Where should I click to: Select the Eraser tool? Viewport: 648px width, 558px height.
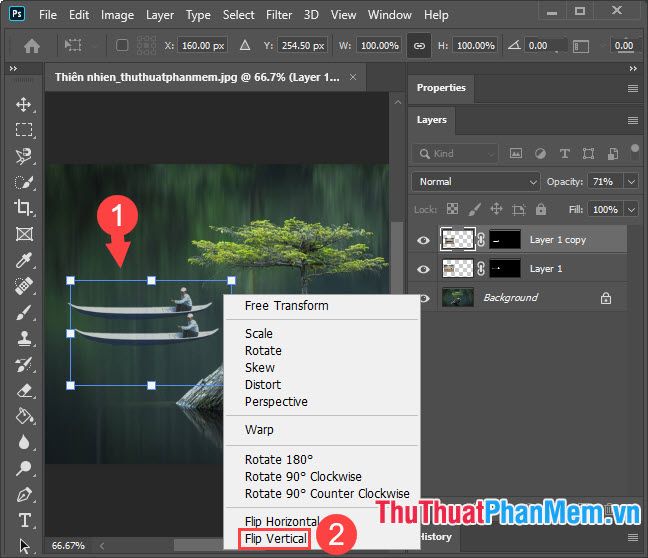click(x=24, y=391)
